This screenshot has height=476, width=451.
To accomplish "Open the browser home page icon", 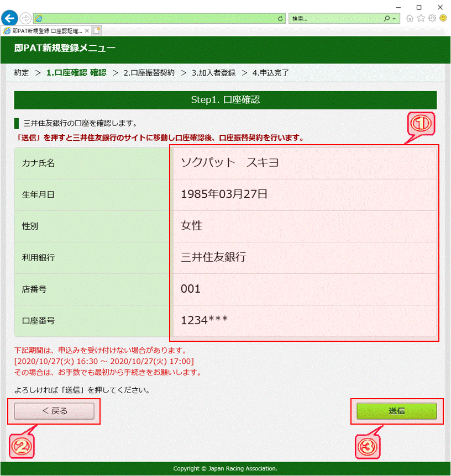I will point(410,18).
